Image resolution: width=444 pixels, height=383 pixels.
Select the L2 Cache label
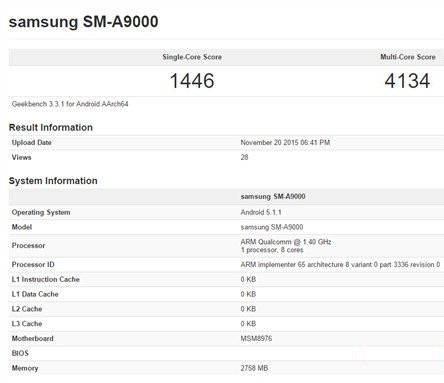point(27,309)
